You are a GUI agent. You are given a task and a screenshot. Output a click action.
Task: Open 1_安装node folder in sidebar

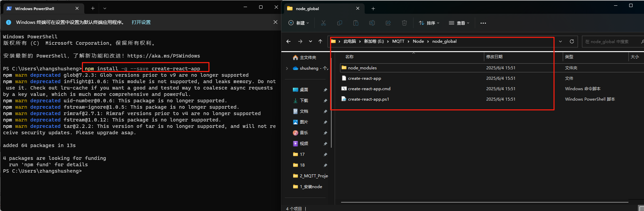tap(307, 187)
